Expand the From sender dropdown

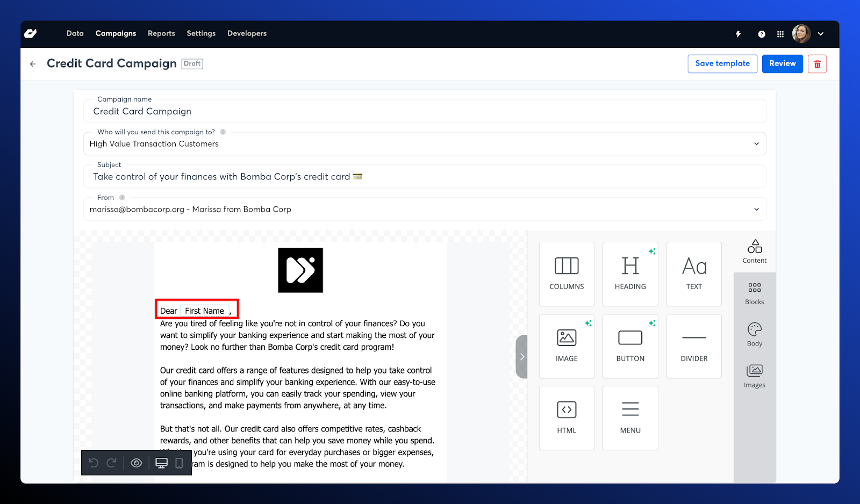tap(756, 209)
